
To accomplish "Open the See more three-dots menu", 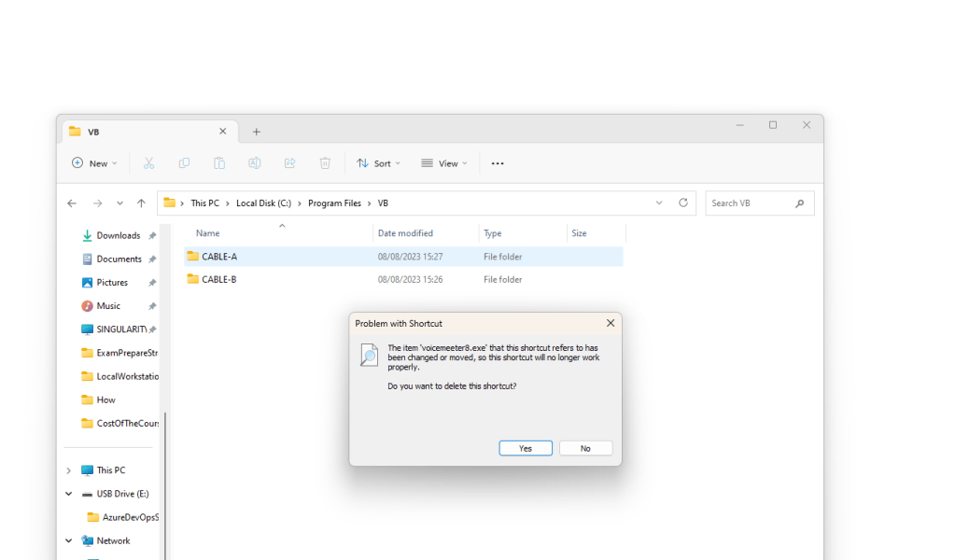I will pyautogui.click(x=498, y=163).
